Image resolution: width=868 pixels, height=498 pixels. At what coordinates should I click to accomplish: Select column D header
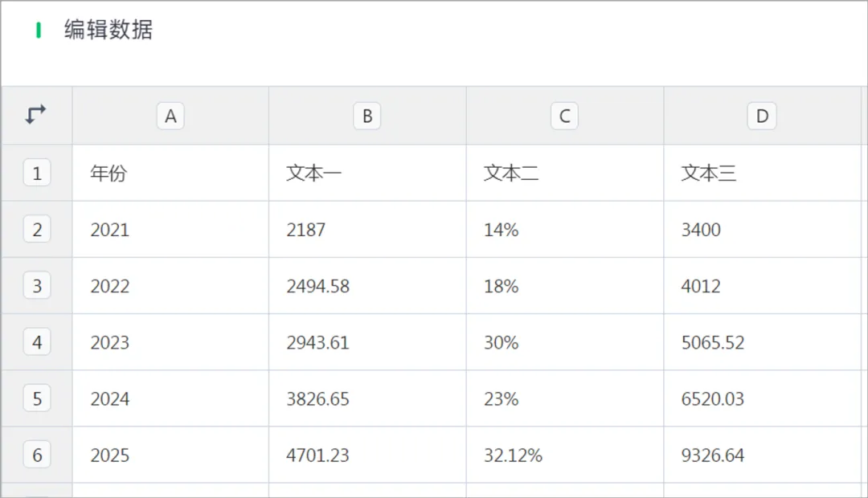(762, 116)
